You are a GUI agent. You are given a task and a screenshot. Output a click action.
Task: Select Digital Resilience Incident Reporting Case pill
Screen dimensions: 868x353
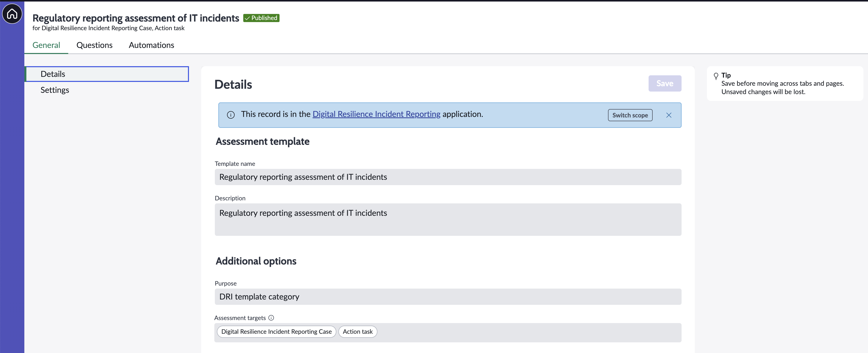[x=276, y=331]
